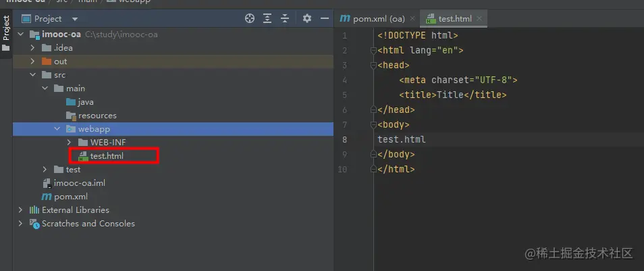Open Project panel settings gear
644x271 pixels.
point(307,18)
